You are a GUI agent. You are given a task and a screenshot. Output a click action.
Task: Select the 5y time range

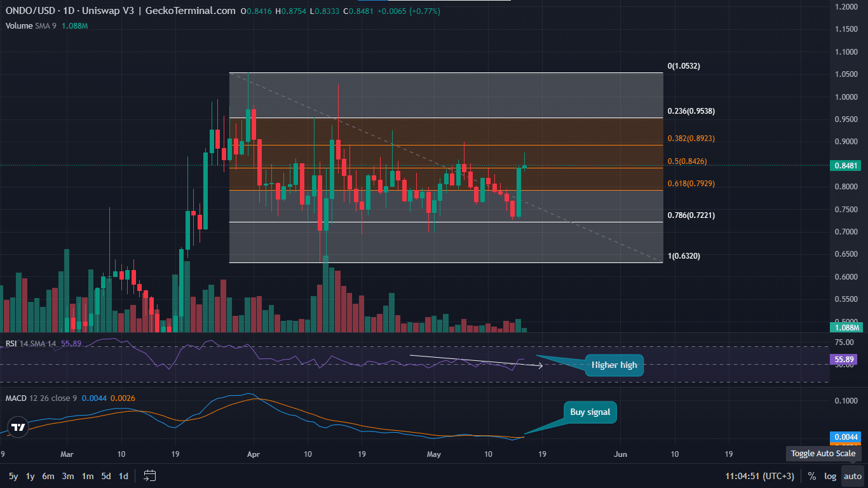point(13,476)
